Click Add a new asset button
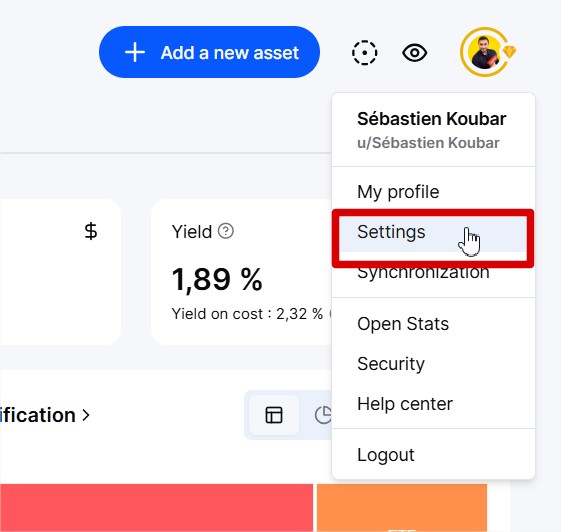 tap(209, 52)
